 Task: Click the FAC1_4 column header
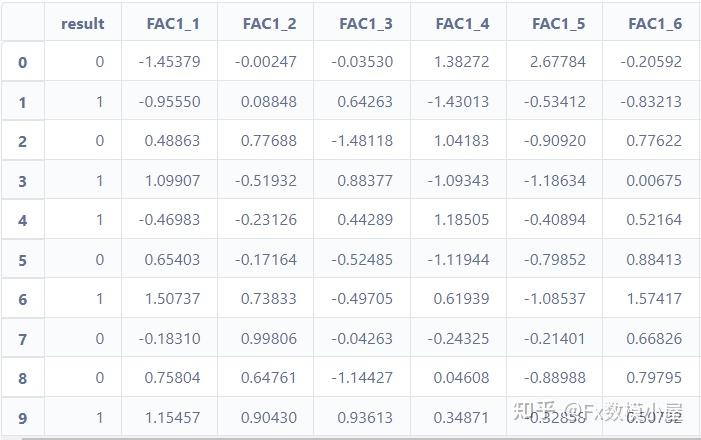[462, 23]
